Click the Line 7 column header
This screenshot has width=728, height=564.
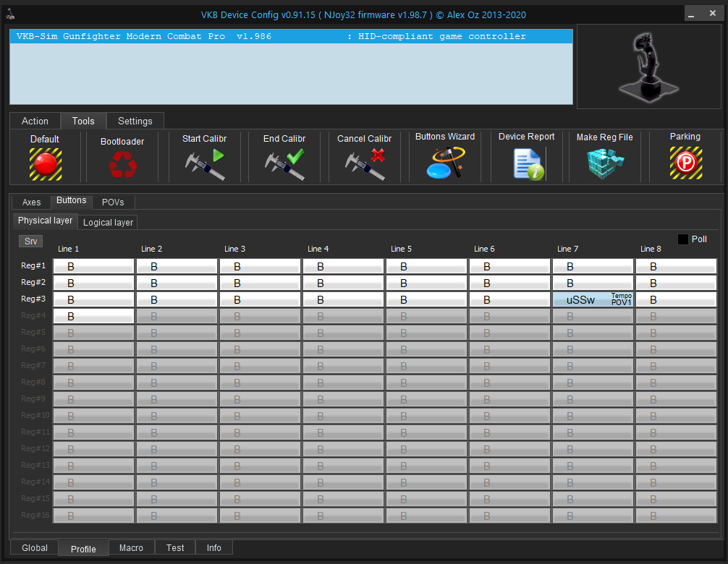click(567, 249)
